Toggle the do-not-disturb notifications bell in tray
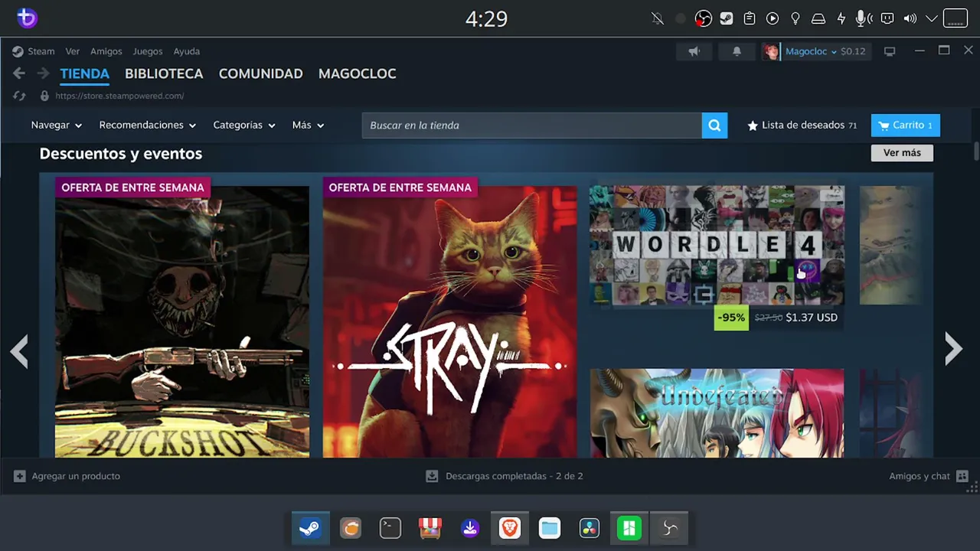 [x=658, y=18]
